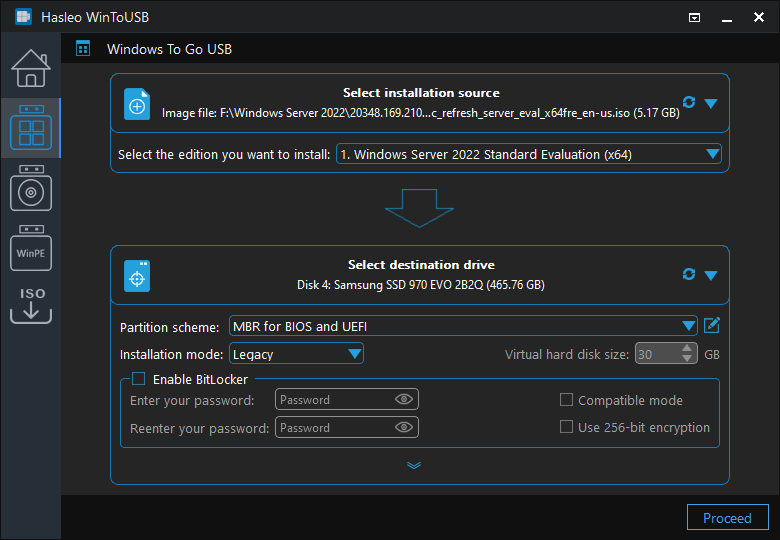Click the destination drive target icon

click(x=137, y=276)
